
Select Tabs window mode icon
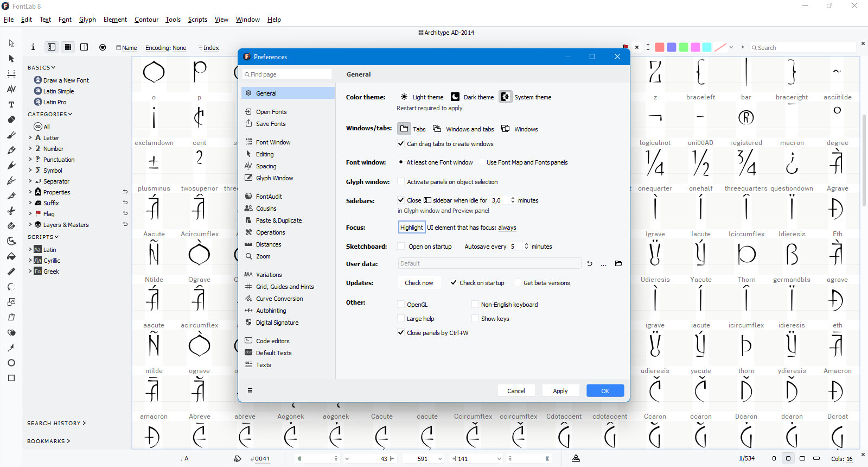[x=404, y=129]
